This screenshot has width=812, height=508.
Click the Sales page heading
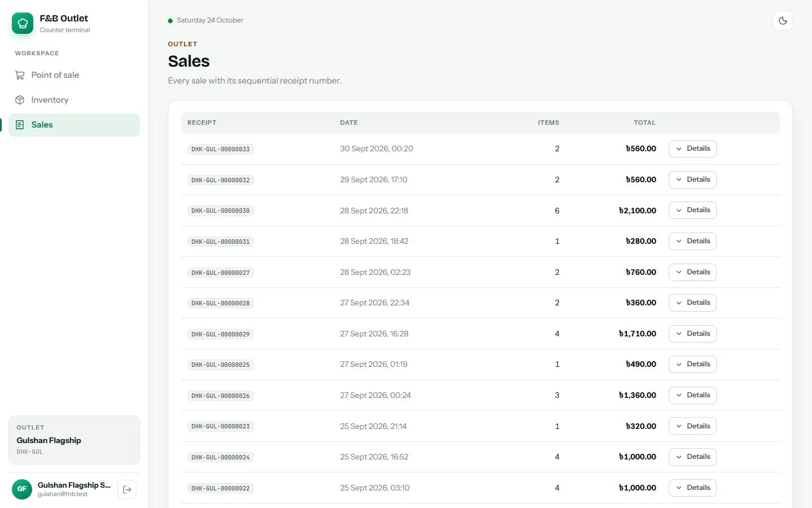[189, 61]
